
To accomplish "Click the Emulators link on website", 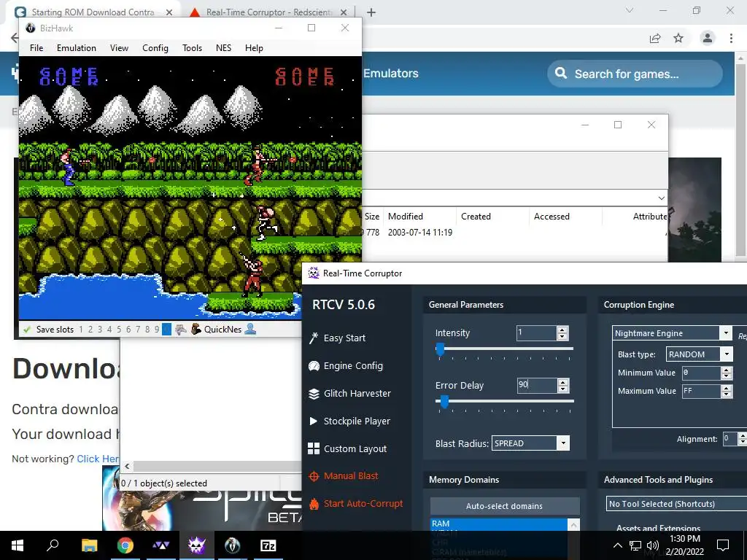I will pos(391,74).
